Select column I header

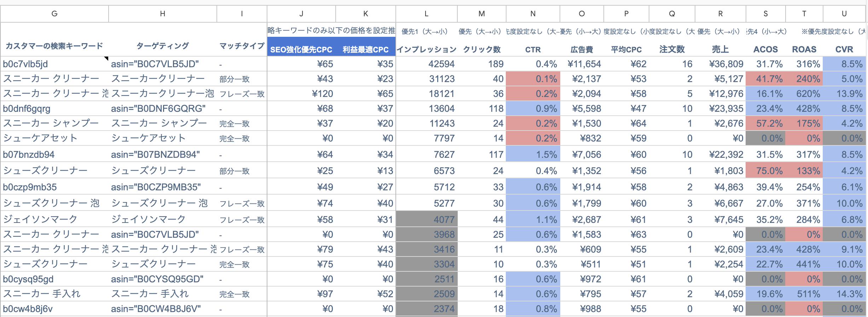click(x=242, y=14)
